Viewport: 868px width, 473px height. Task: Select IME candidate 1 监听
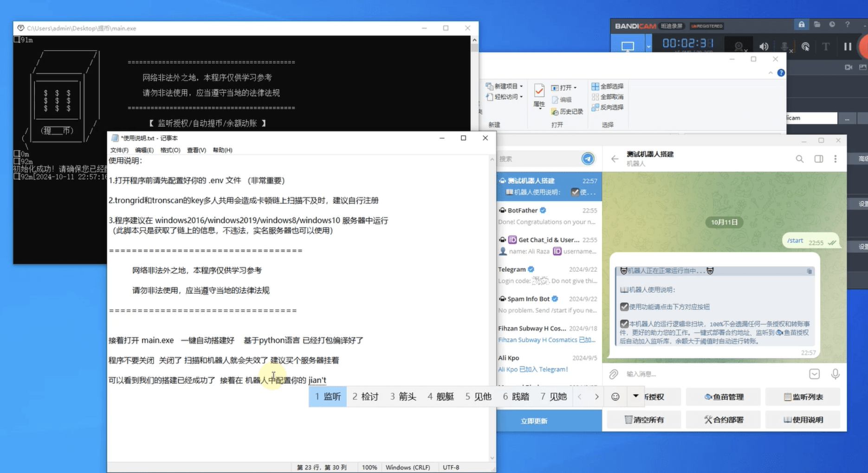tap(328, 397)
